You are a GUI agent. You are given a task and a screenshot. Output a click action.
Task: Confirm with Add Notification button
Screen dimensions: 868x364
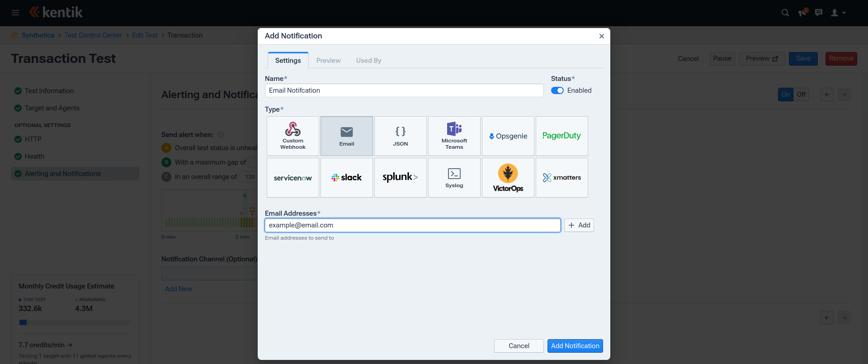[575, 346]
